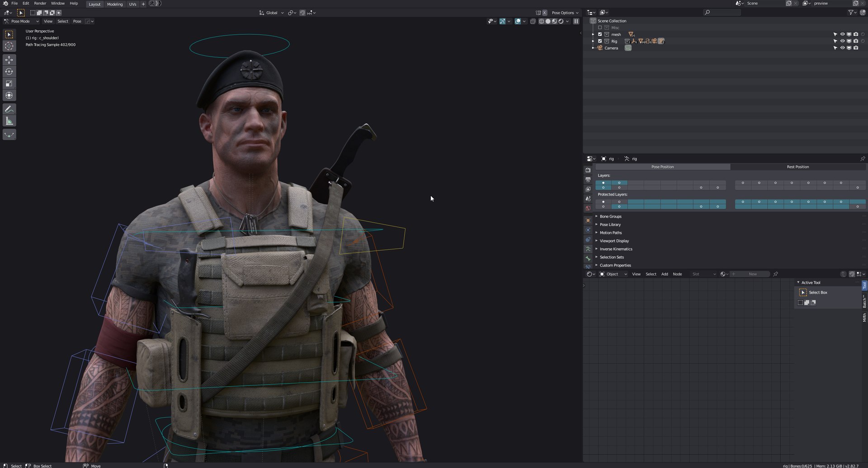Pin the properties editor context
The image size is (868, 468).
pyautogui.click(x=863, y=159)
